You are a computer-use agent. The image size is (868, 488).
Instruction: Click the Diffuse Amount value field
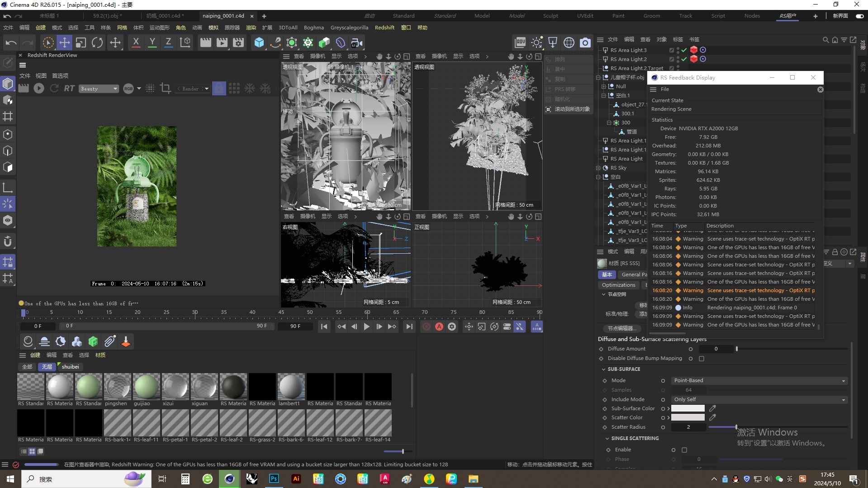click(x=716, y=349)
